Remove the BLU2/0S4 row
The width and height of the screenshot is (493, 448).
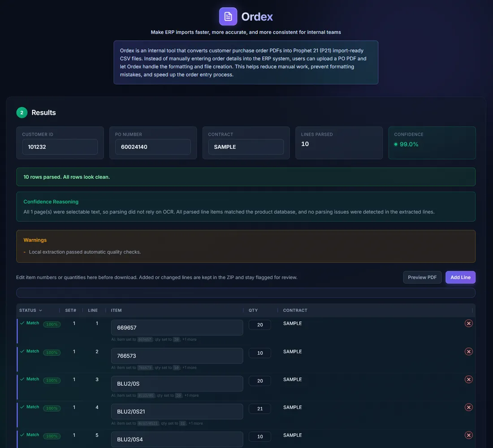(x=468, y=435)
